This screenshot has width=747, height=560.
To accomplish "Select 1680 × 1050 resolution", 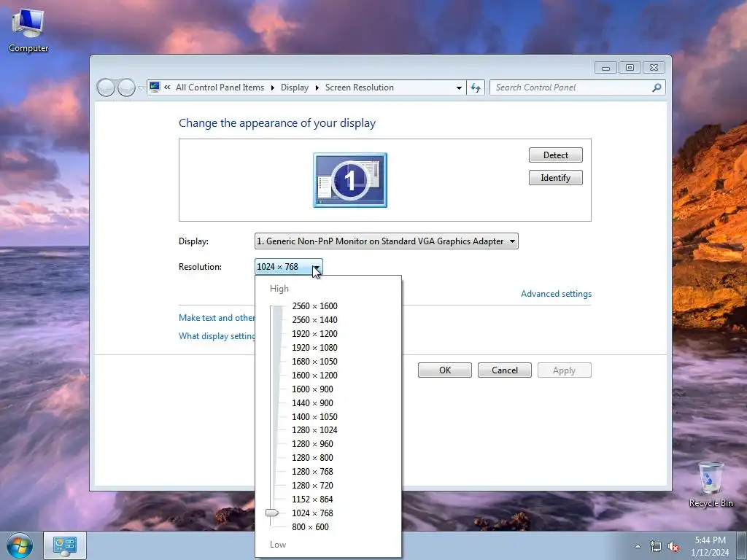I will [314, 362].
